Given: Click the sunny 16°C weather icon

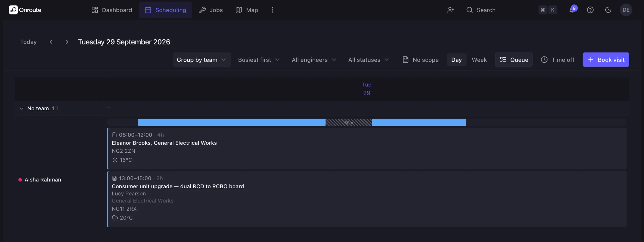Looking at the screenshot, I should (x=115, y=160).
